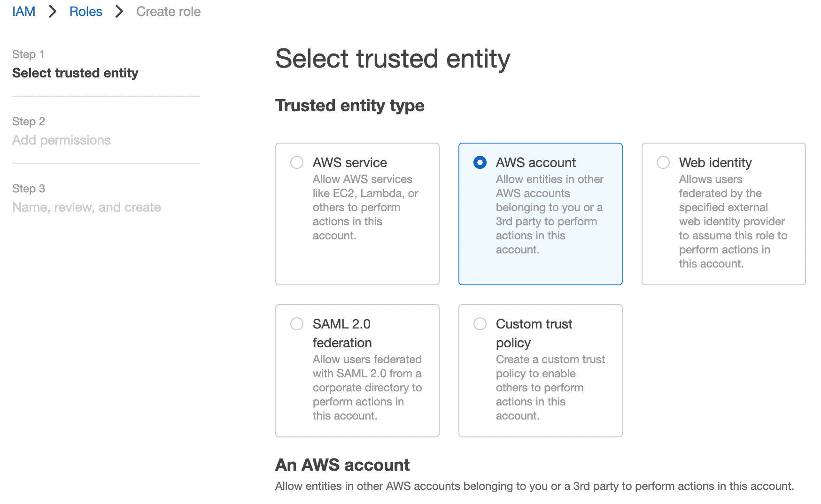Enable the Custom trust policy radio button
Image resolution: width=821 pixels, height=504 pixels.
tap(480, 324)
